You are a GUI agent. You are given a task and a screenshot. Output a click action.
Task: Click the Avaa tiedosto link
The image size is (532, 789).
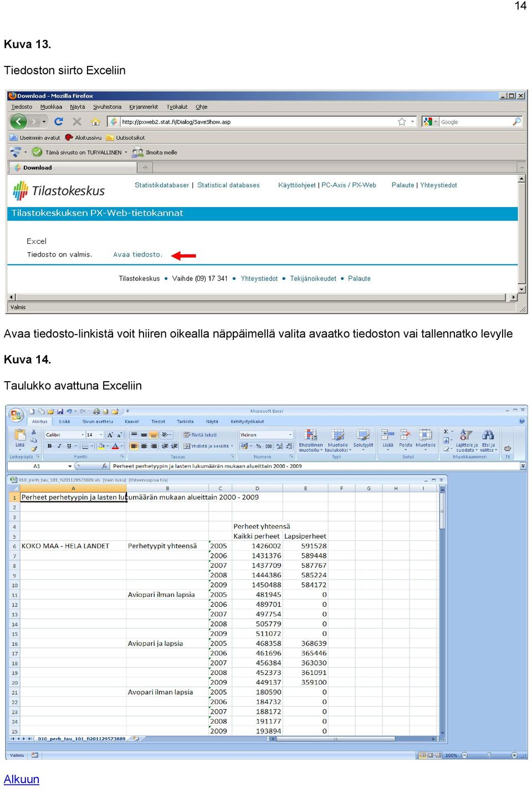(x=138, y=255)
